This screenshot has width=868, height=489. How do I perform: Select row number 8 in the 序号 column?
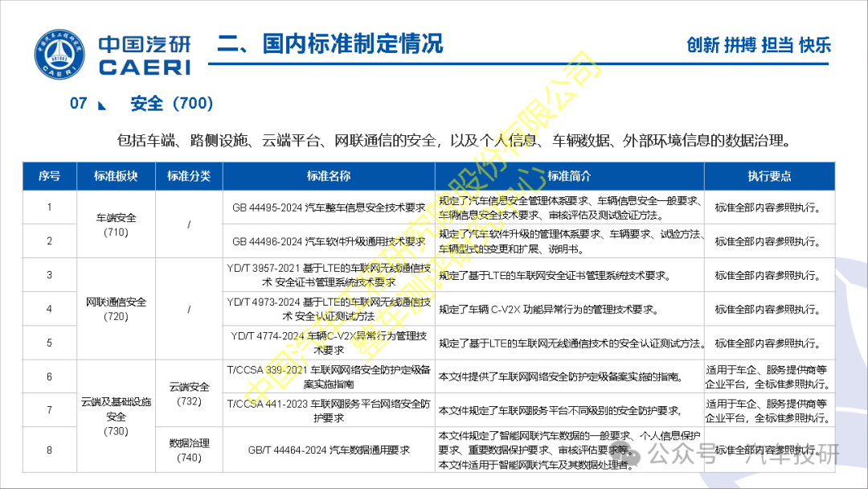[49, 450]
